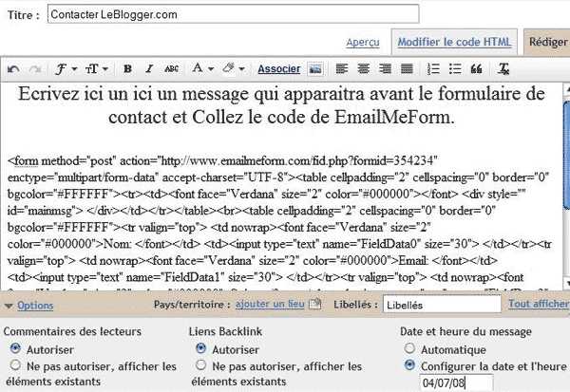The height and width of the screenshot is (392, 570).
Task: Switch to the Rédiger tab
Action: click(548, 42)
